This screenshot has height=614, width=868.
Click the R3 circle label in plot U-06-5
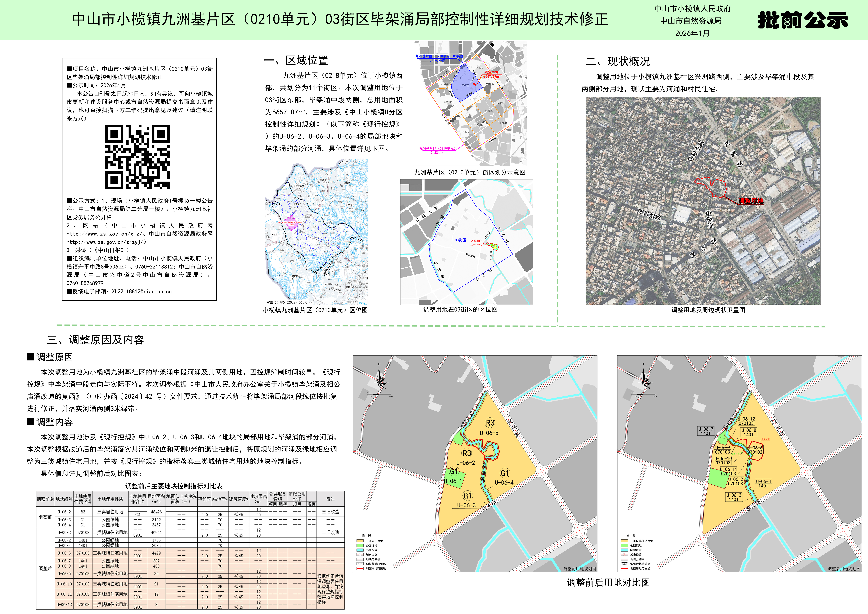coord(490,423)
